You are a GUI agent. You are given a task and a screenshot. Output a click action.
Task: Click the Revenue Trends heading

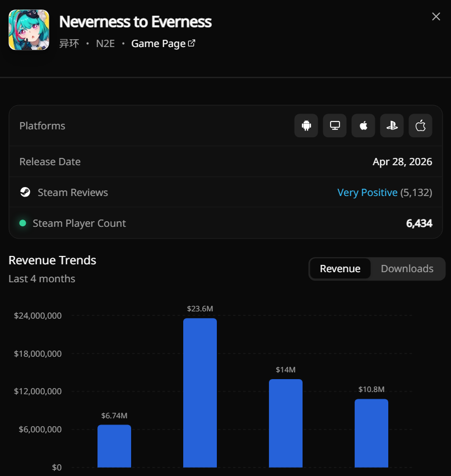(52, 260)
